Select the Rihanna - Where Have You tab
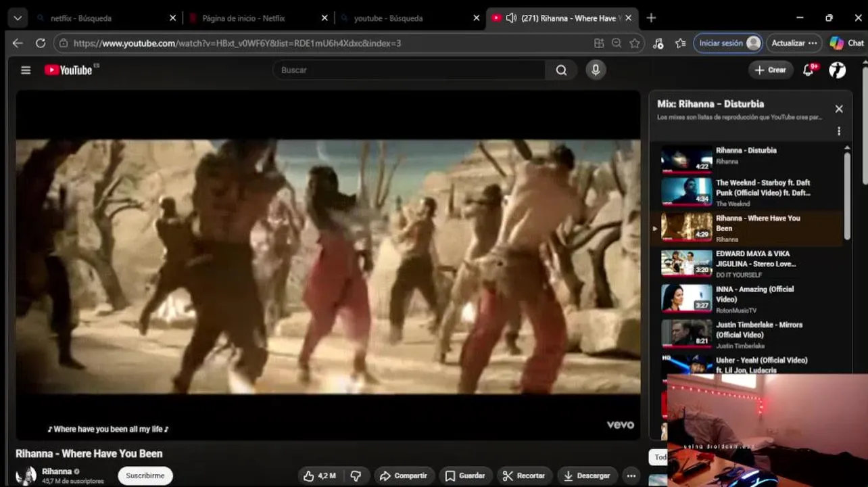The height and width of the screenshot is (487, 868). [562, 18]
